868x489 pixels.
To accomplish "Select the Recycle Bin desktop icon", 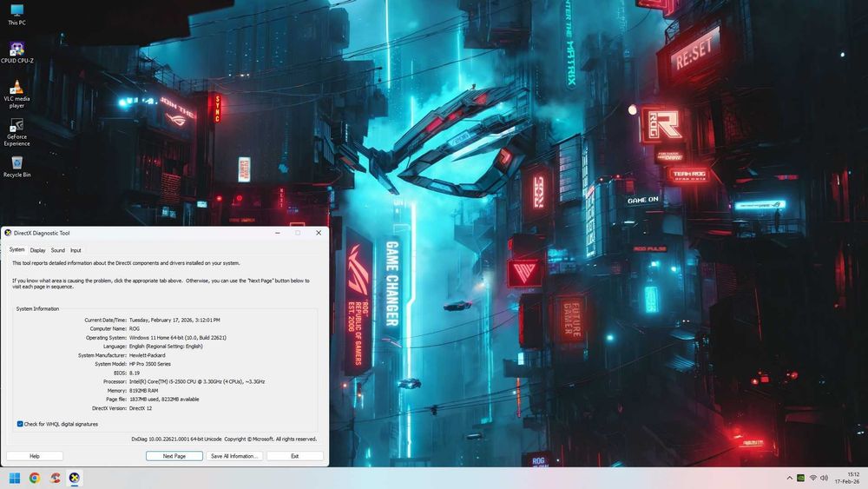I will coord(16,167).
